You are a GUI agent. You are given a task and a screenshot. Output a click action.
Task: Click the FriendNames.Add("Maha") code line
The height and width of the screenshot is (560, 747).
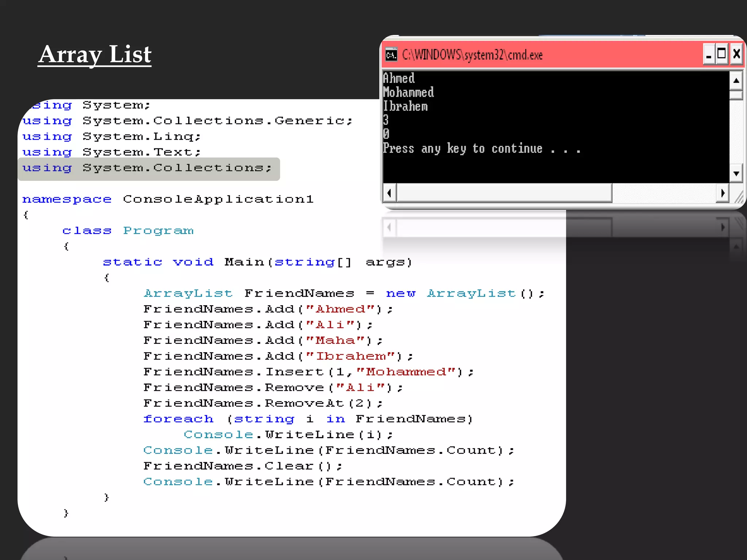(x=263, y=341)
